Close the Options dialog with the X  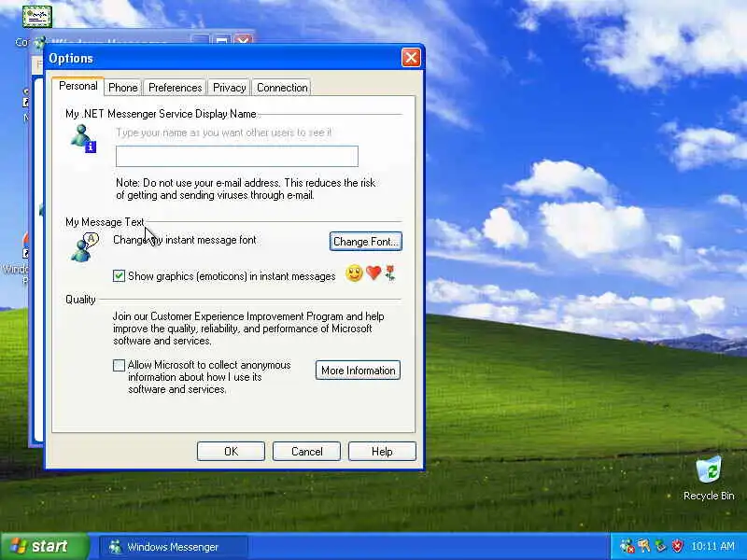coord(411,58)
